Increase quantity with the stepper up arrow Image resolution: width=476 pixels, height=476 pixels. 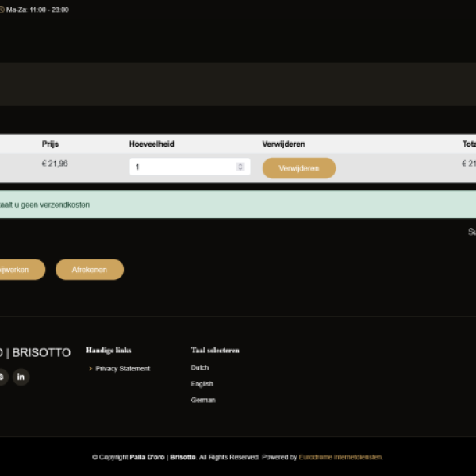click(x=240, y=164)
